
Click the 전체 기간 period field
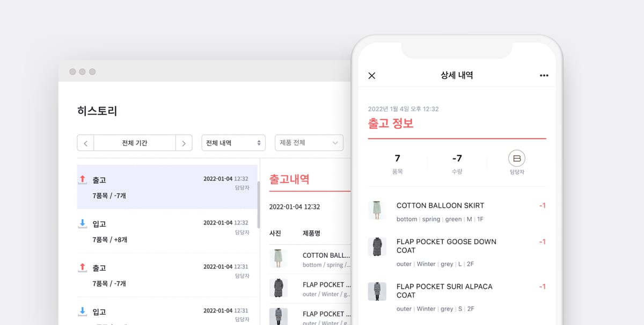point(135,143)
